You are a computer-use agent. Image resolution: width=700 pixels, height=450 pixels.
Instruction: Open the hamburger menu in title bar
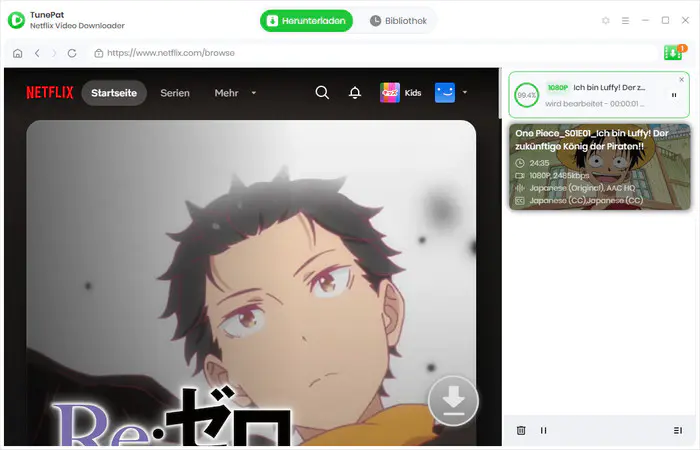pos(625,21)
